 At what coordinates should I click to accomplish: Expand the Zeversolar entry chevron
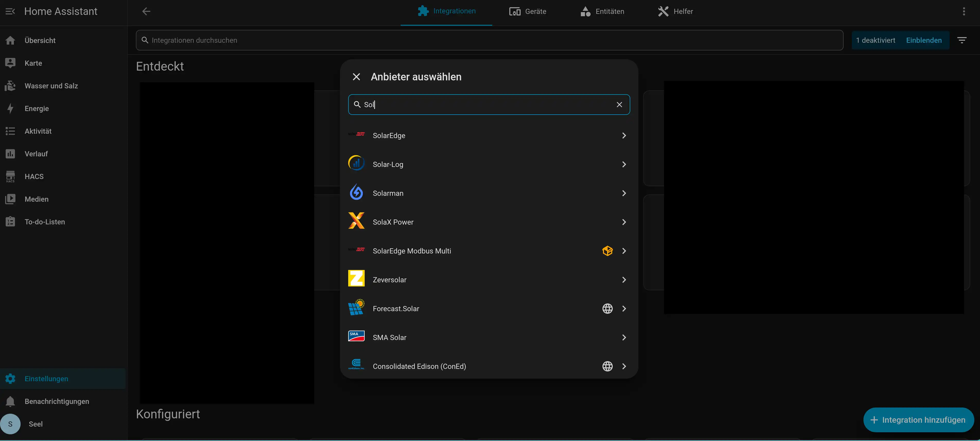624,280
